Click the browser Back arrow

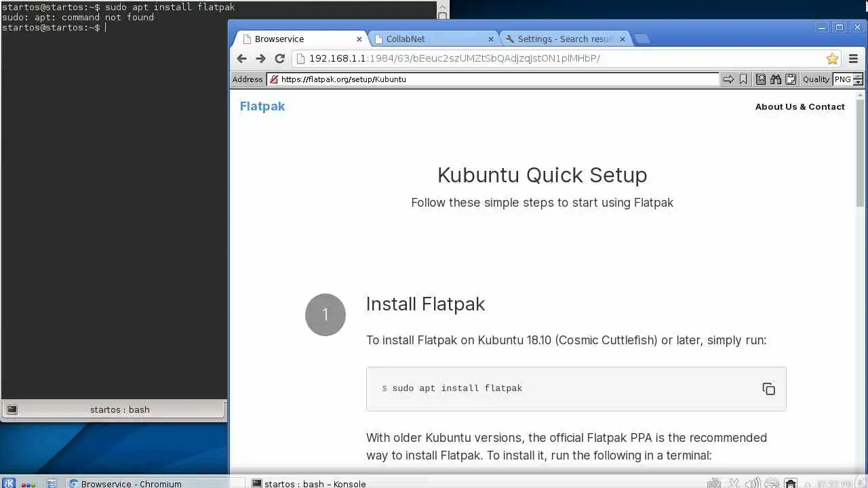click(x=241, y=58)
